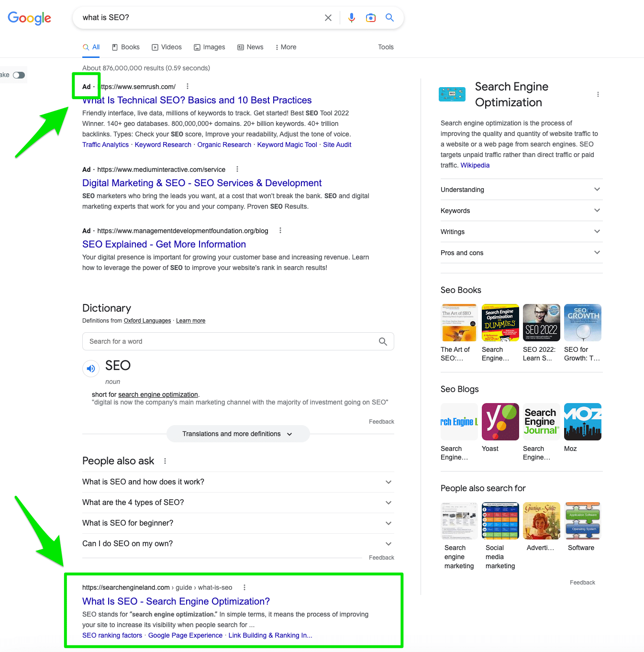Click the Google logo

pos(29,18)
